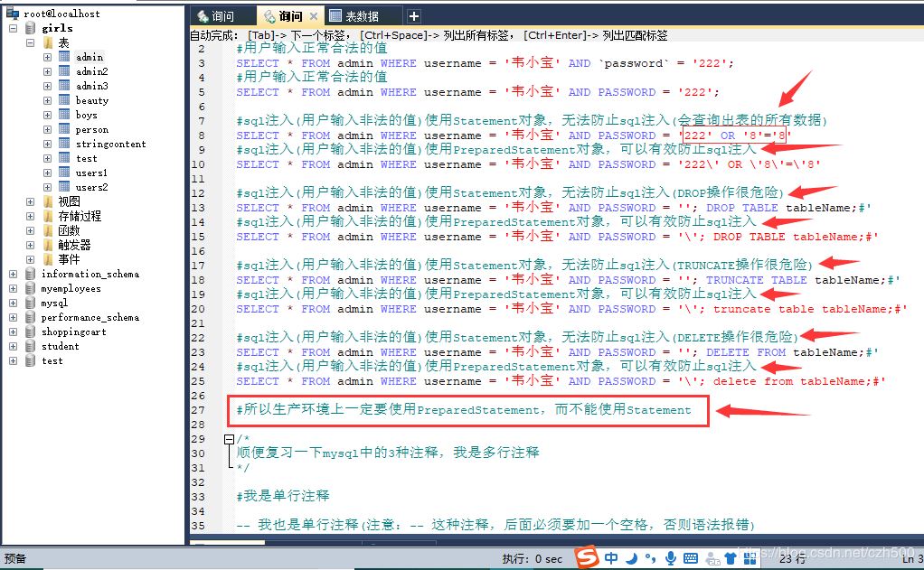The image size is (924, 570).
Task: Click the 视图 folder icon
Action: coord(48,201)
